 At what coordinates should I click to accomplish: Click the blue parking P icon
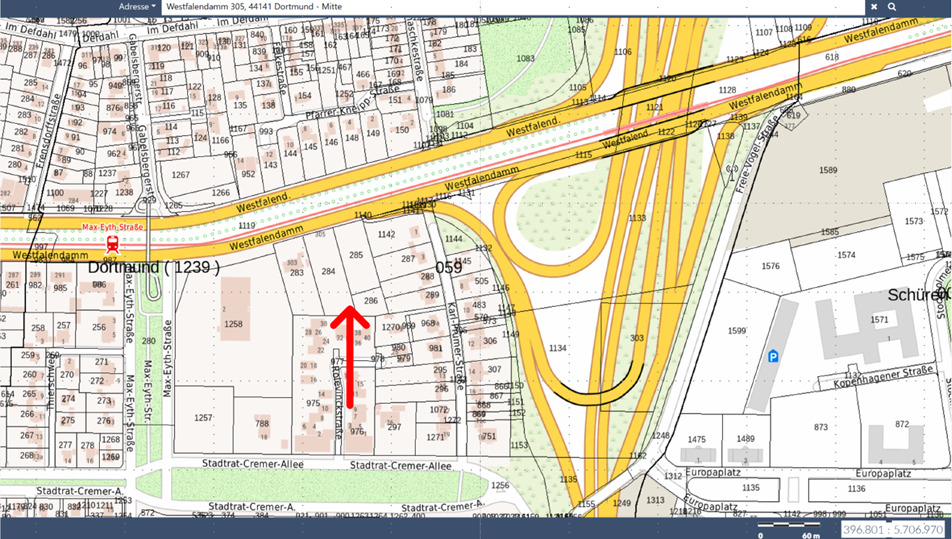pos(773,356)
